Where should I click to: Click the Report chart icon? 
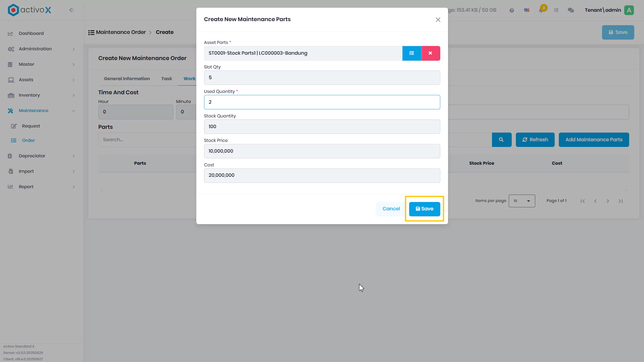[x=10, y=187]
